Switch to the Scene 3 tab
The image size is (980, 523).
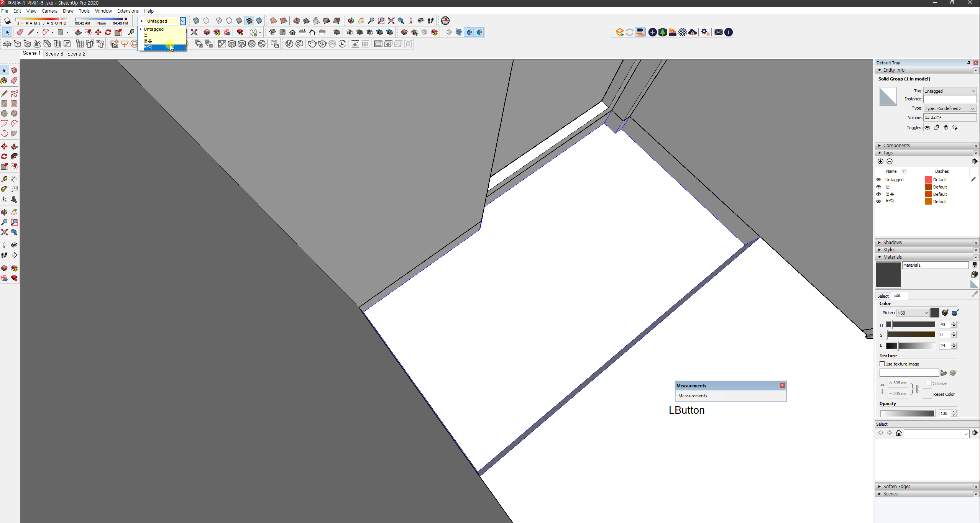[x=54, y=54]
